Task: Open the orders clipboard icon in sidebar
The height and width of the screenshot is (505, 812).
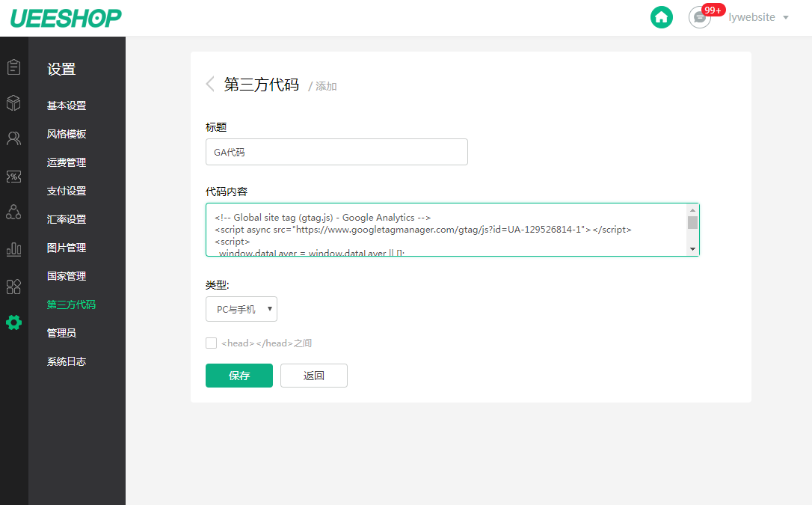Action: tap(14, 67)
